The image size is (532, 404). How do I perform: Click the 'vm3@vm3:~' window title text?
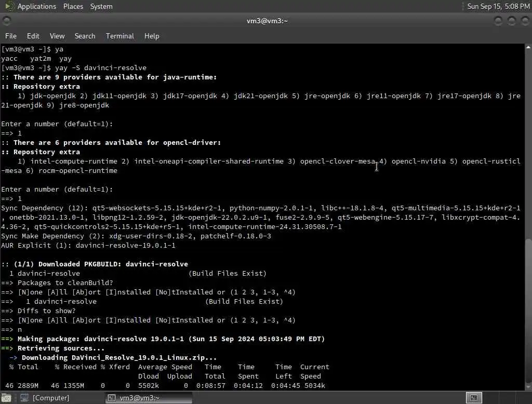[x=267, y=21]
